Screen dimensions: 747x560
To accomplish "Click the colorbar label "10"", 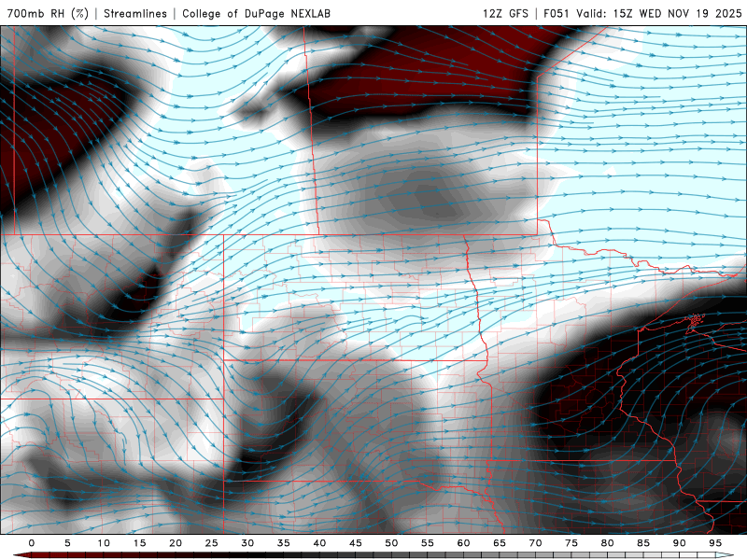I will pyautogui.click(x=104, y=543).
